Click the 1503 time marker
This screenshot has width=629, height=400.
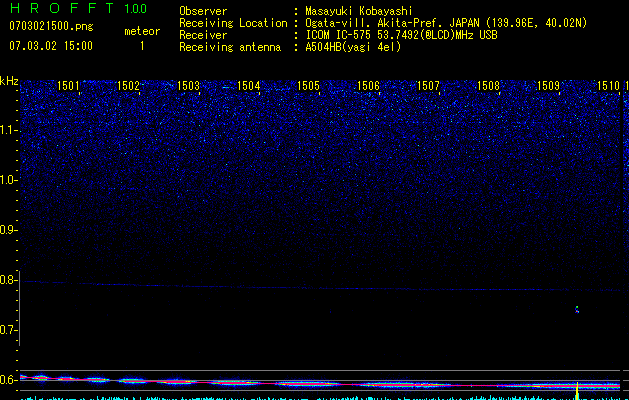(188, 86)
